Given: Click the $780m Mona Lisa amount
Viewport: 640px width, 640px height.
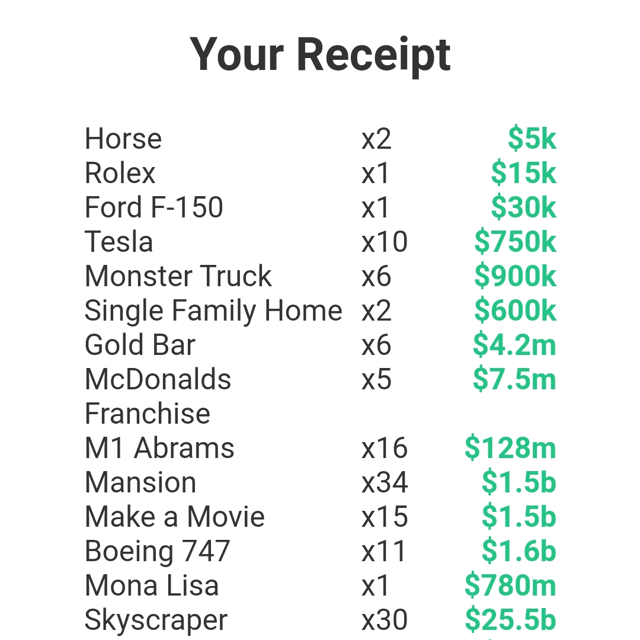Looking at the screenshot, I should point(510,585).
